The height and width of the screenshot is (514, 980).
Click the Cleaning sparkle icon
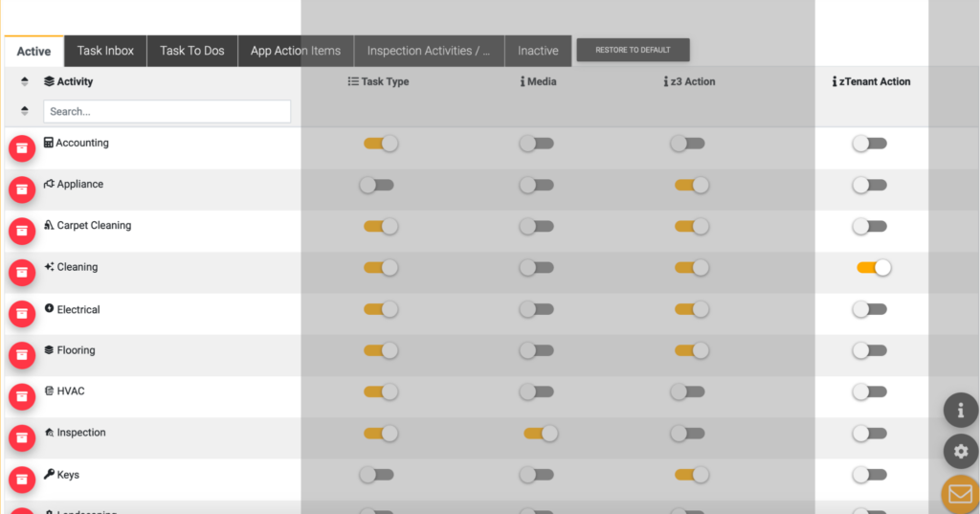point(49,266)
